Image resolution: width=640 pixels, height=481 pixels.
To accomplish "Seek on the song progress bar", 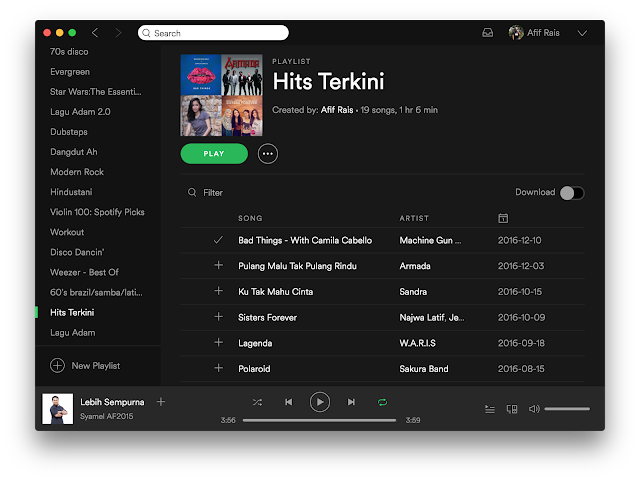I will (x=319, y=420).
